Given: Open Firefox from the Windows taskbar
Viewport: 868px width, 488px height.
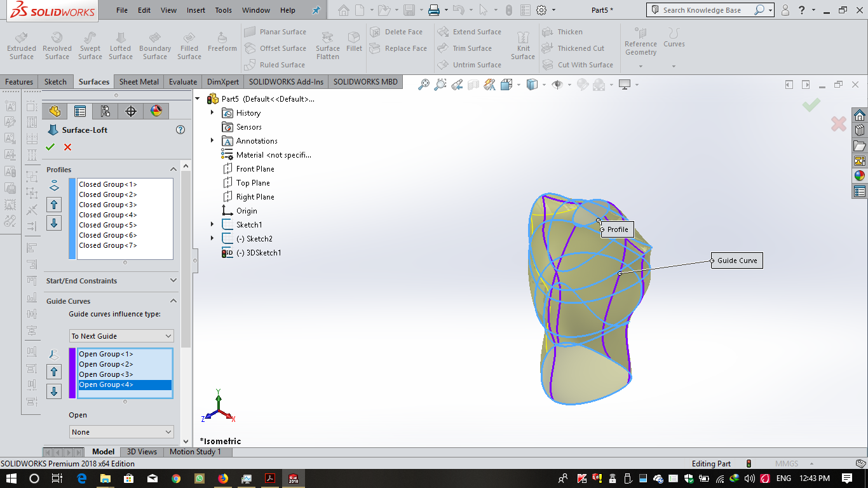Looking at the screenshot, I should pos(222,478).
